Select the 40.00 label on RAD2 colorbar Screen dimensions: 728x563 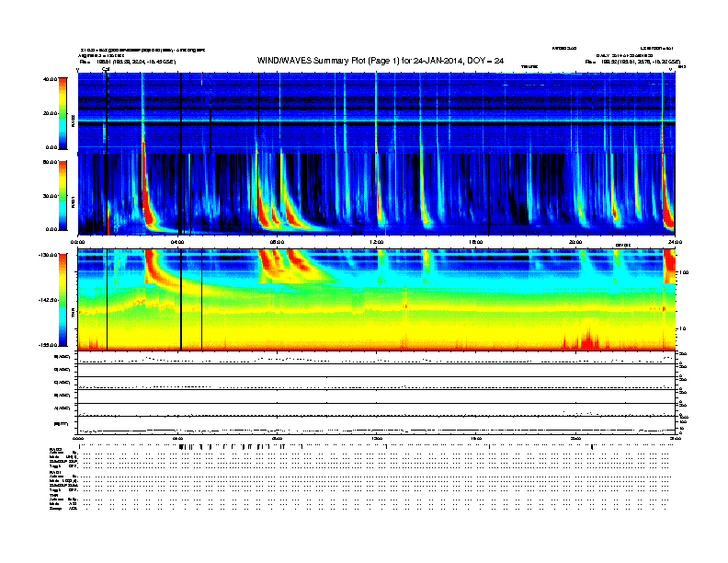click(50, 79)
